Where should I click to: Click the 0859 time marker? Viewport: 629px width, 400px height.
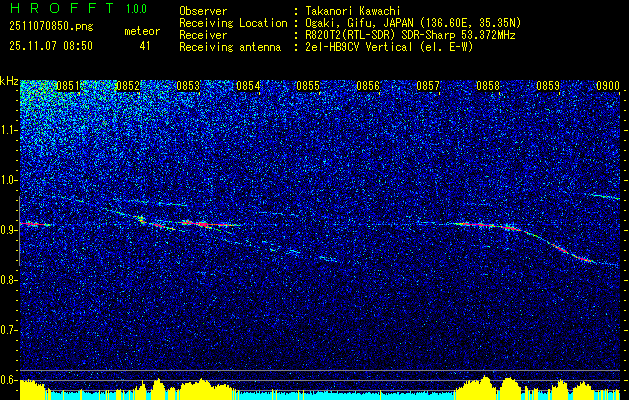(548, 86)
